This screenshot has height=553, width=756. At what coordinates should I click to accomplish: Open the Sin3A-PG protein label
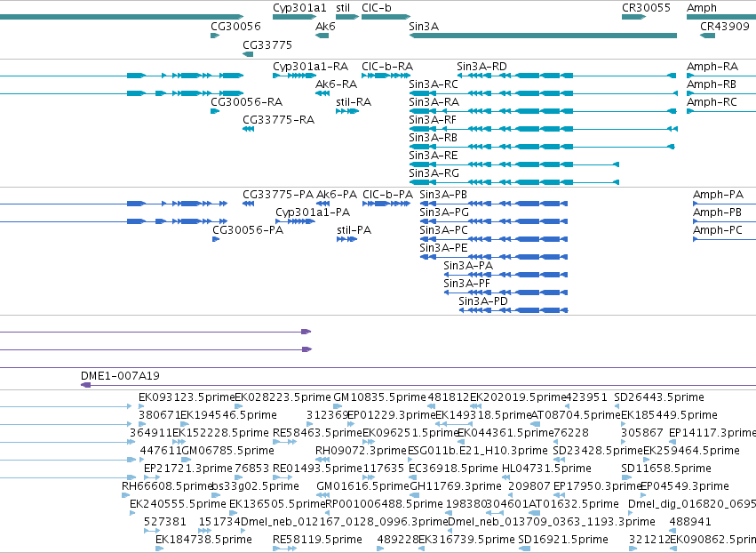click(444, 212)
